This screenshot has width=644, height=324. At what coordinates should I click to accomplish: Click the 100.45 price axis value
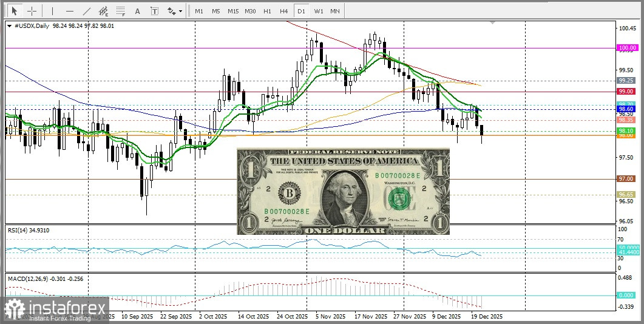(627, 29)
